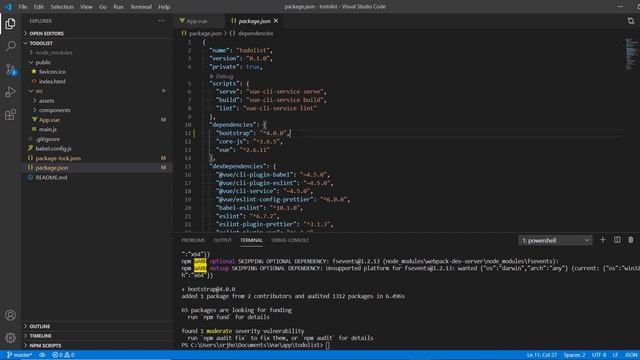The image size is (640, 360).
Task: Create a new terminal with plus icon
Action: tap(603, 240)
